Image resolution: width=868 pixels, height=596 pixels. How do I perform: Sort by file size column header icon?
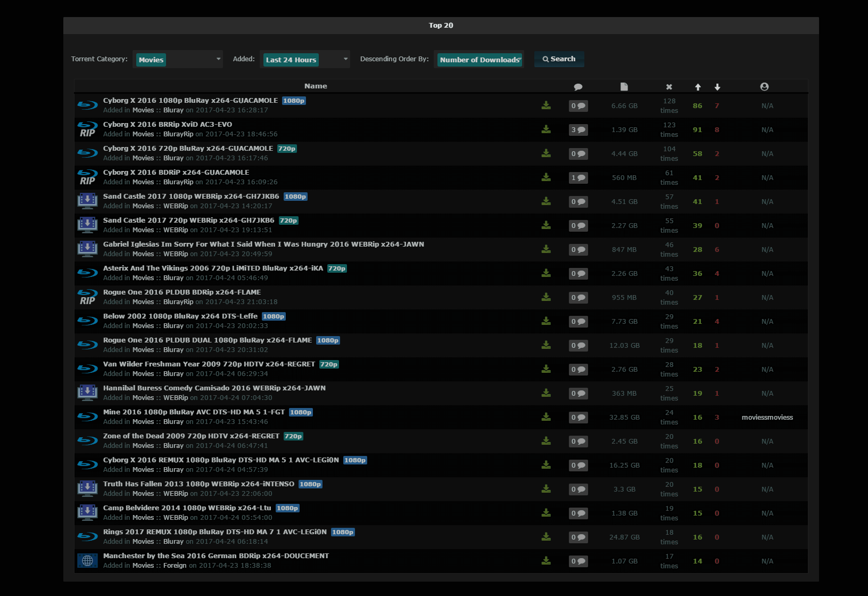(624, 86)
